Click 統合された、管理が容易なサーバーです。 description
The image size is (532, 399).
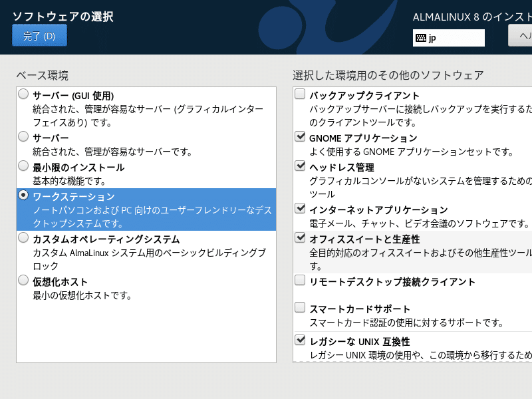coord(112,152)
